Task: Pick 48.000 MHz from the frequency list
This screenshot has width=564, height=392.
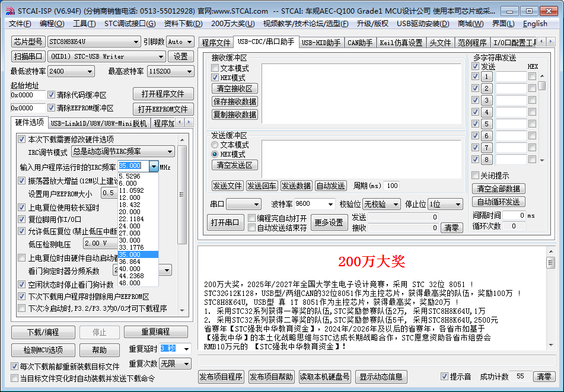Action: (x=138, y=283)
